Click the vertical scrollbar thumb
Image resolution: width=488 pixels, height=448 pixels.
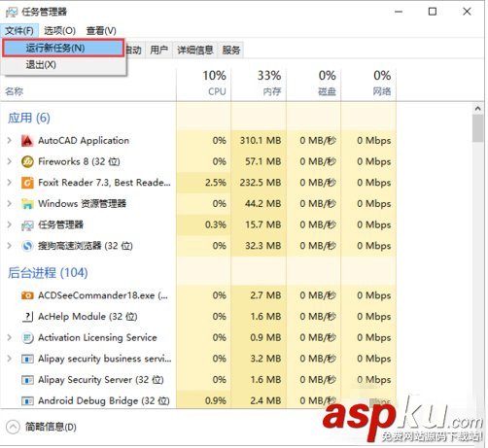point(477,128)
